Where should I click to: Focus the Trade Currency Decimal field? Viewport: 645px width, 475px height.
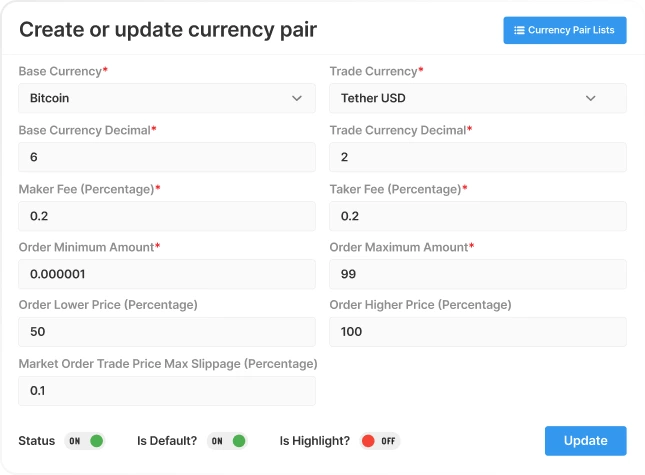478,157
